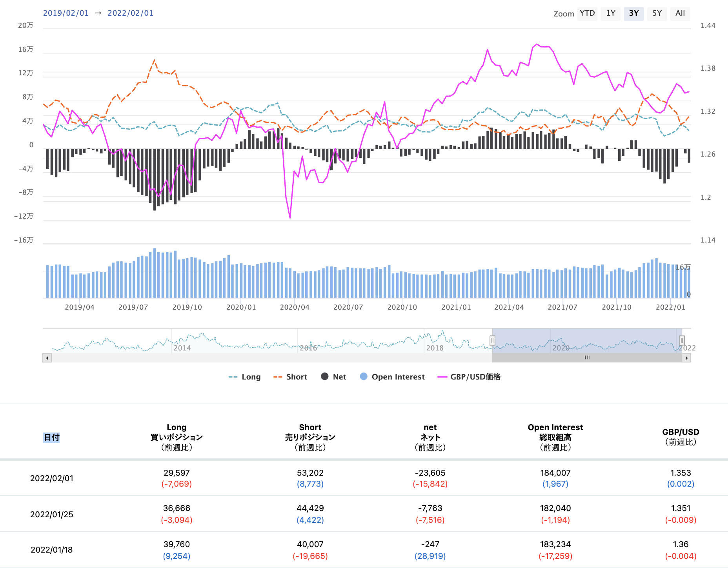Click the 2022/01/18 date cell

coord(52,550)
